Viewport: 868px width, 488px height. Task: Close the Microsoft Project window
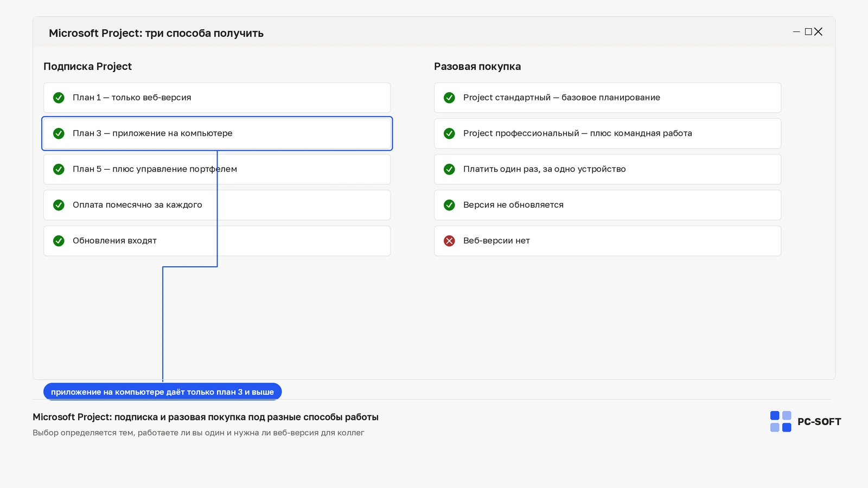pos(819,32)
